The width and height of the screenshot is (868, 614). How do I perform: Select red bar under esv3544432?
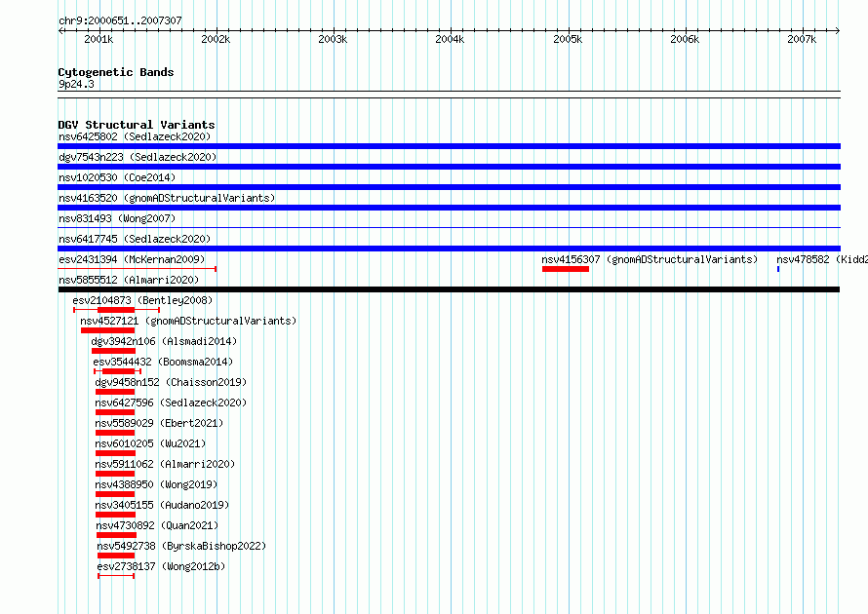click(118, 371)
